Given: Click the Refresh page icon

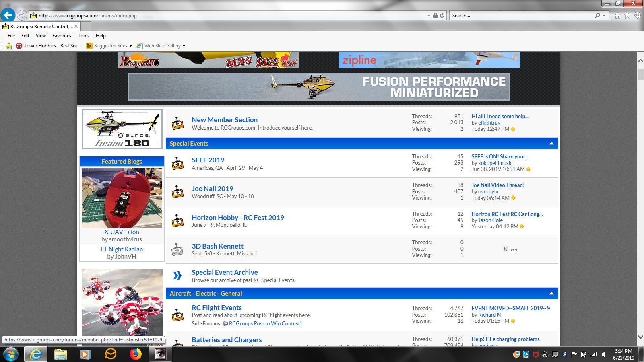Looking at the screenshot, I should [442, 16].
